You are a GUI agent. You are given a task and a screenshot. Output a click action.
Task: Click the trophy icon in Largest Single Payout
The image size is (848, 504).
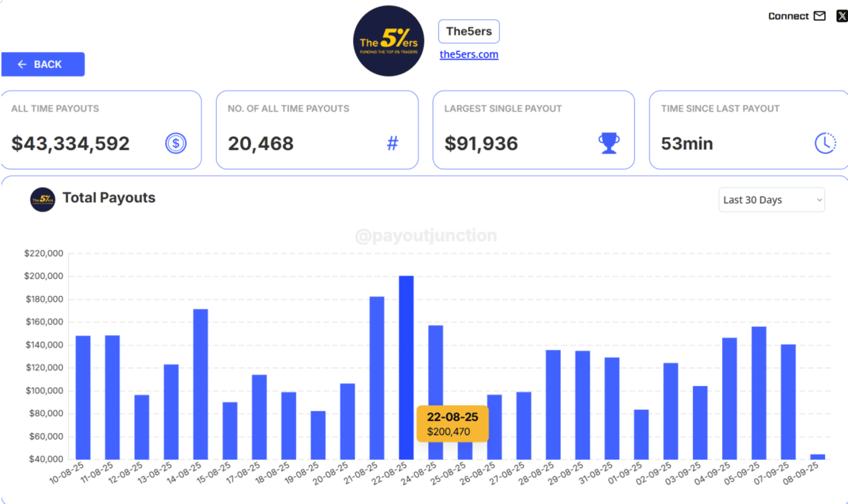[609, 144]
